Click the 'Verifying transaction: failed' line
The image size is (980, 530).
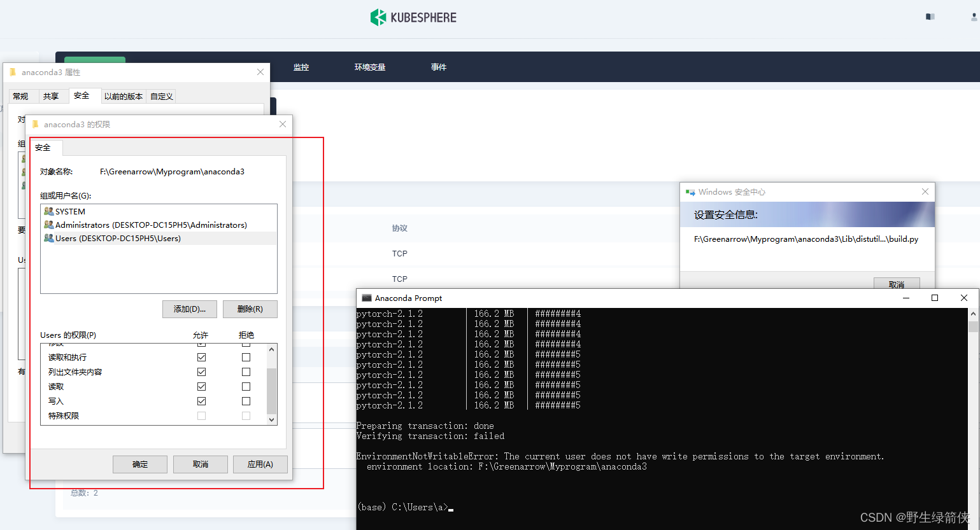(430, 436)
